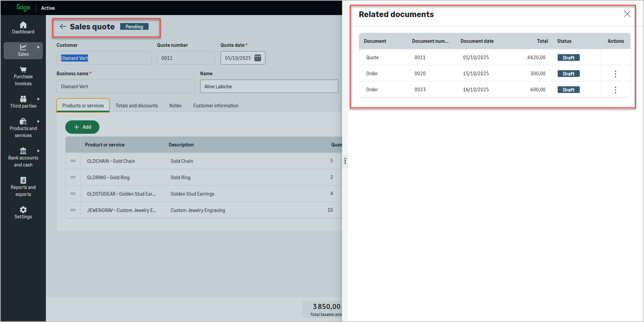Open Purchase invoices cart icon
The height and width of the screenshot is (322, 644).
click(x=23, y=70)
